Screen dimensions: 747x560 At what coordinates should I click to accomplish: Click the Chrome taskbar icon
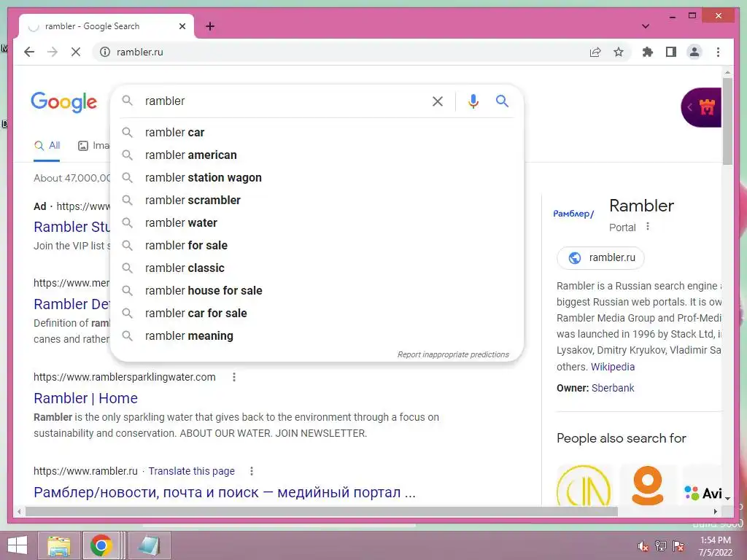(101, 545)
